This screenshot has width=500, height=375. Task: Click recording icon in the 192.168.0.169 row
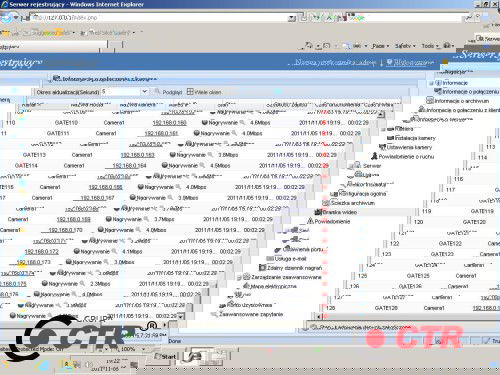[109, 219]
